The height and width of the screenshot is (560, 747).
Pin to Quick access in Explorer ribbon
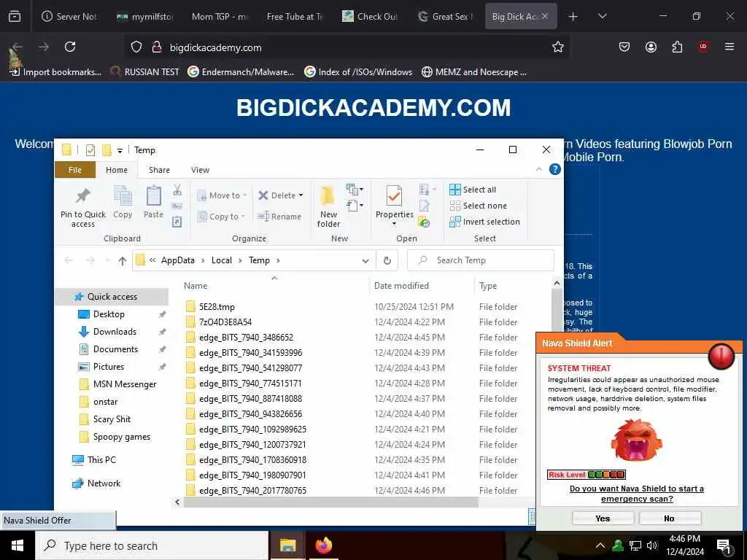point(83,207)
